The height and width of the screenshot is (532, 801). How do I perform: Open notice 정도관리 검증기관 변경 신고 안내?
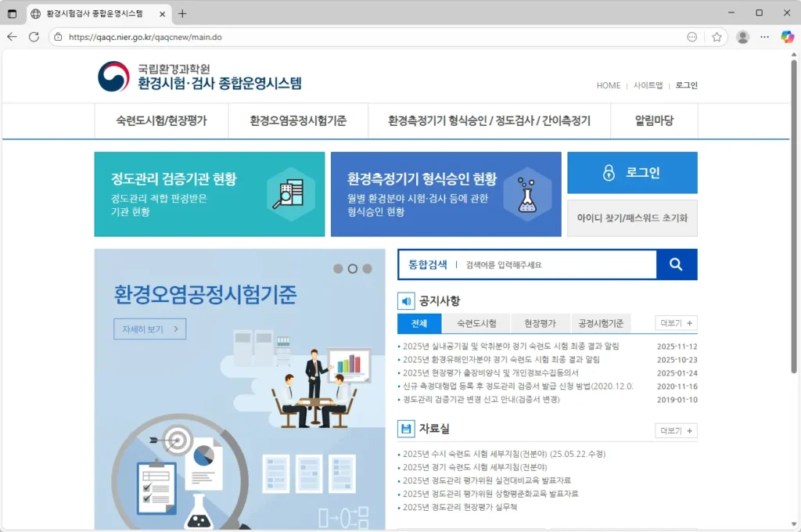tap(481, 400)
